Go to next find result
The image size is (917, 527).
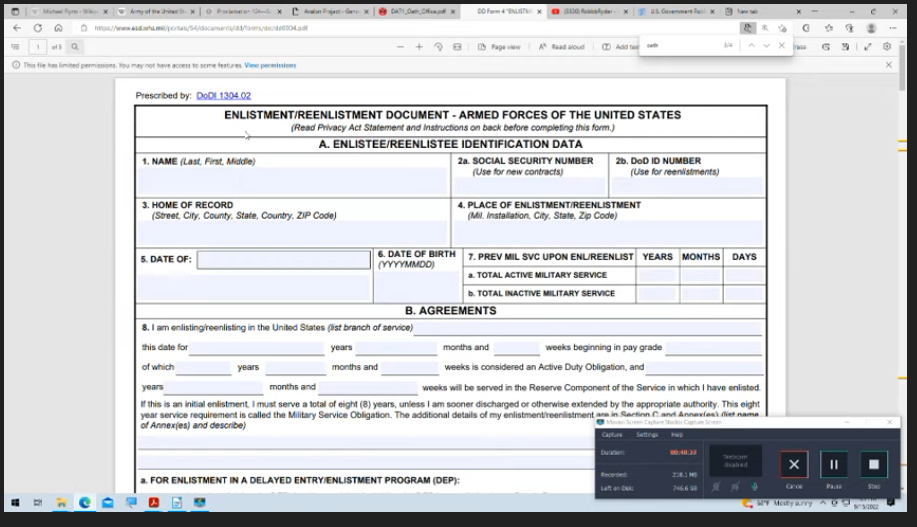point(767,46)
